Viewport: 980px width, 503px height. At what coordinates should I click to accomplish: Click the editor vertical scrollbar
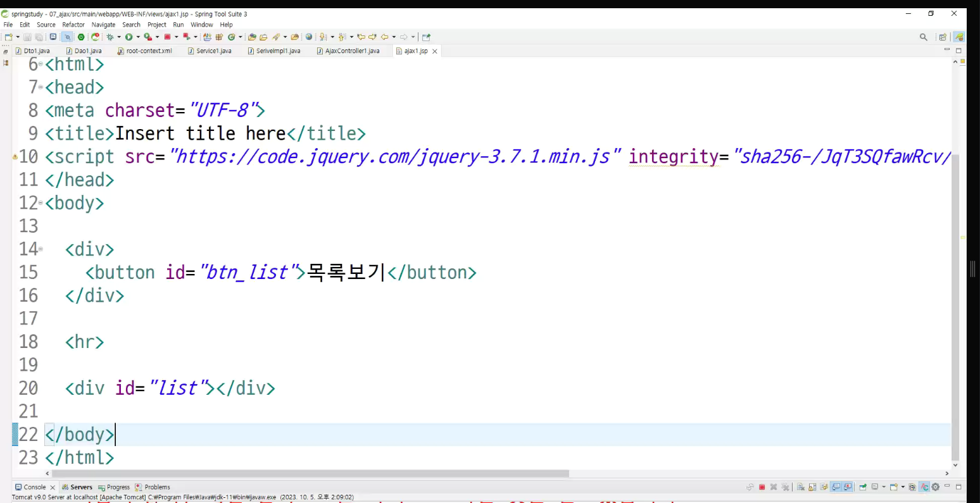[x=955, y=307]
